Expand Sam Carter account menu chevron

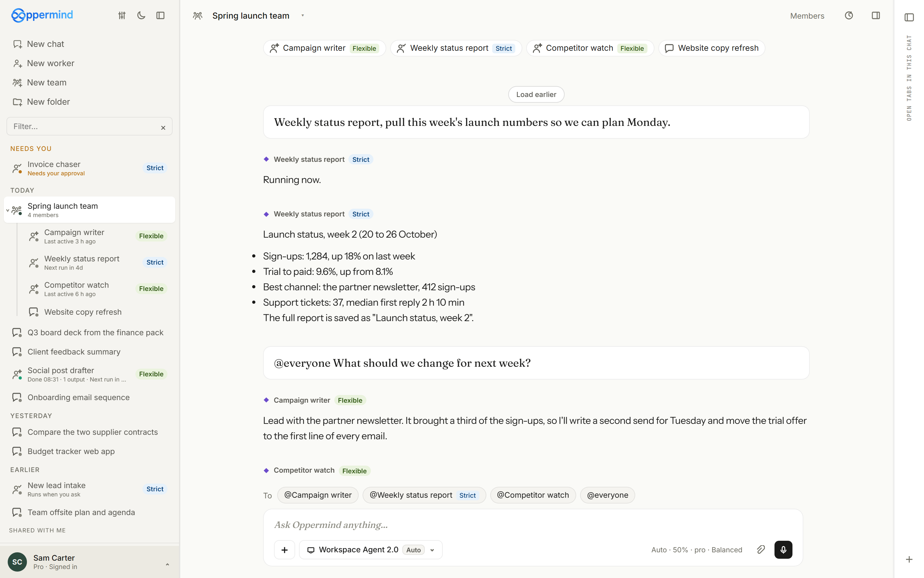[x=167, y=564]
